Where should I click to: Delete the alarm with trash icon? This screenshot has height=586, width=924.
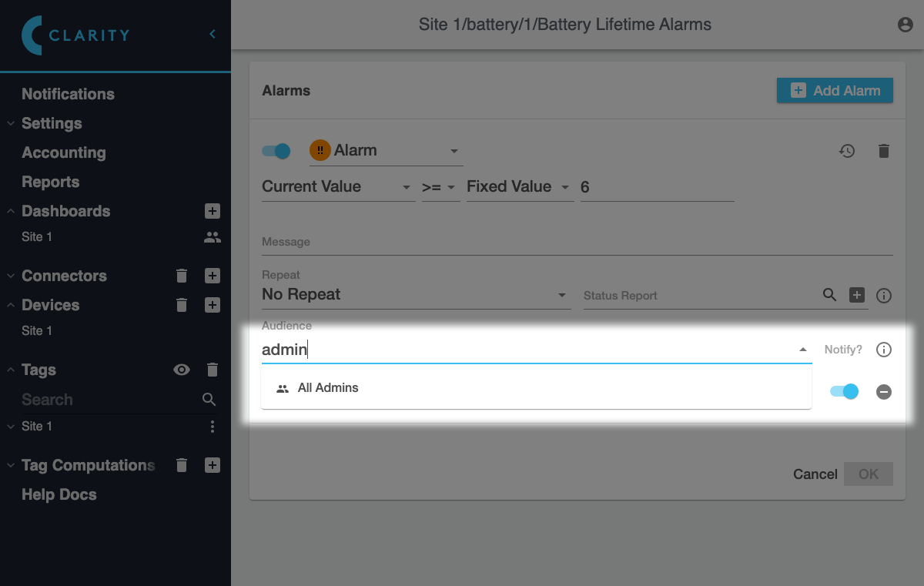point(884,151)
